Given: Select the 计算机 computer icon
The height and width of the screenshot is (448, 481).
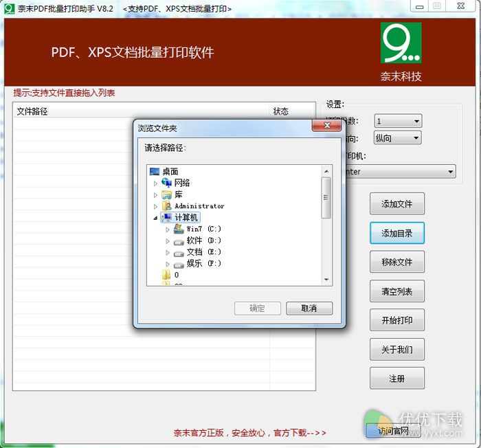Looking at the screenshot, I should (167, 218).
